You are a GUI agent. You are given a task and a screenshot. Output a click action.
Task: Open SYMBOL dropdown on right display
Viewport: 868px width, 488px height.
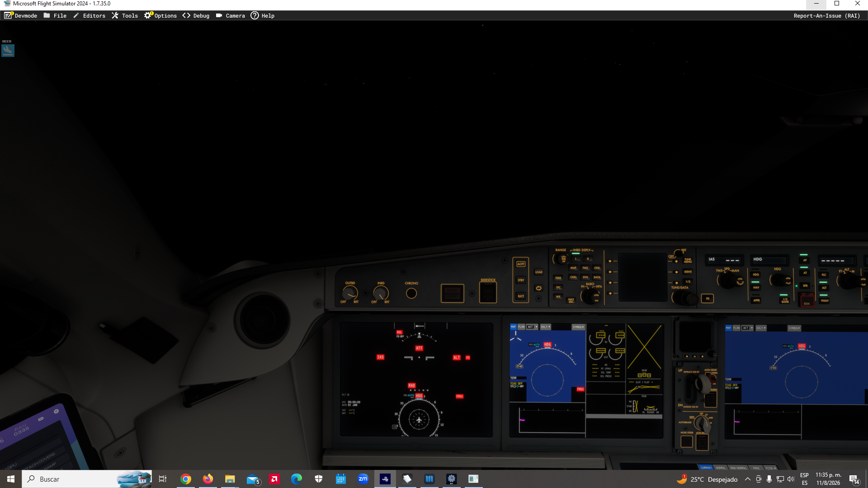(x=794, y=328)
